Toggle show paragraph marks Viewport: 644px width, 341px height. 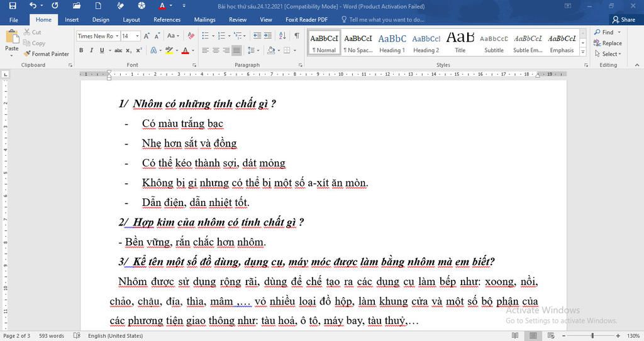pyautogui.click(x=297, y=36)
